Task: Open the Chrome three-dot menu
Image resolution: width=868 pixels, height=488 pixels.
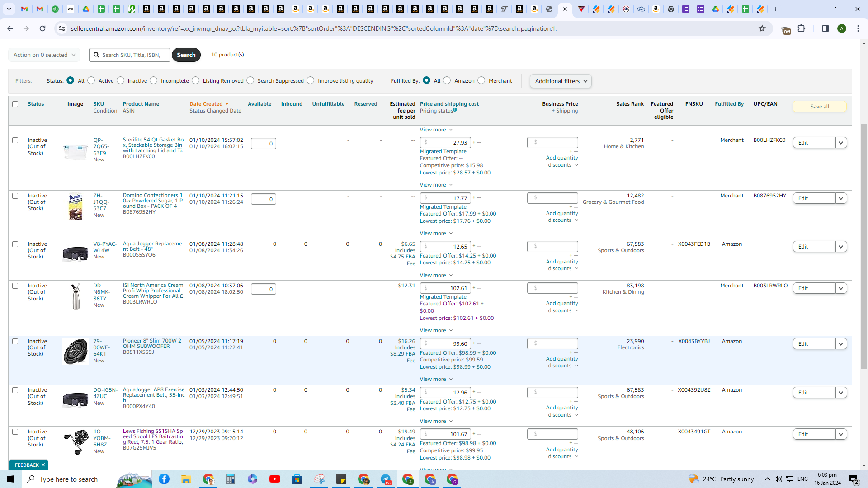Action: 858,28
